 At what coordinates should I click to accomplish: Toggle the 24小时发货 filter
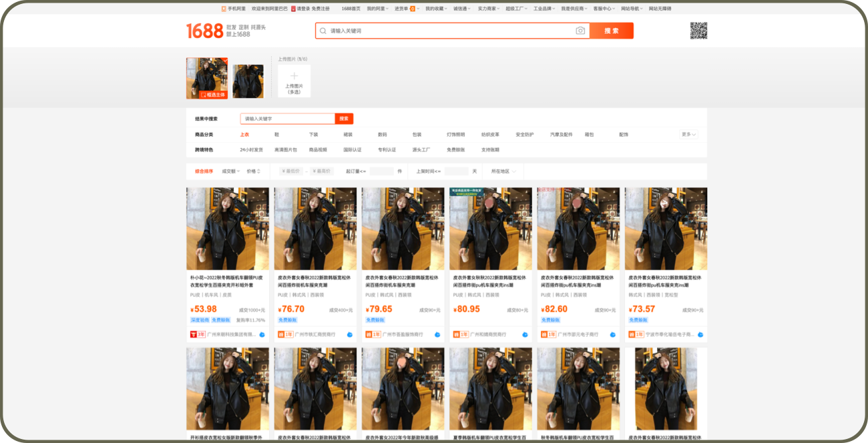252,149
